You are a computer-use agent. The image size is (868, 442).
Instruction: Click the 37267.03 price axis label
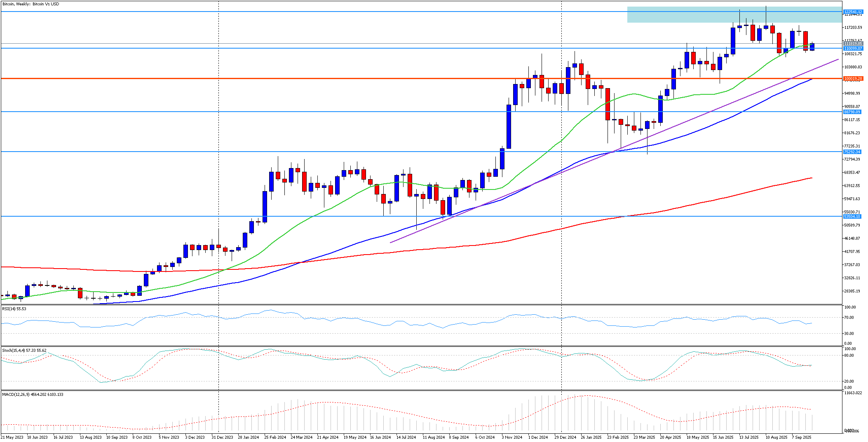[x=852, y=265]
